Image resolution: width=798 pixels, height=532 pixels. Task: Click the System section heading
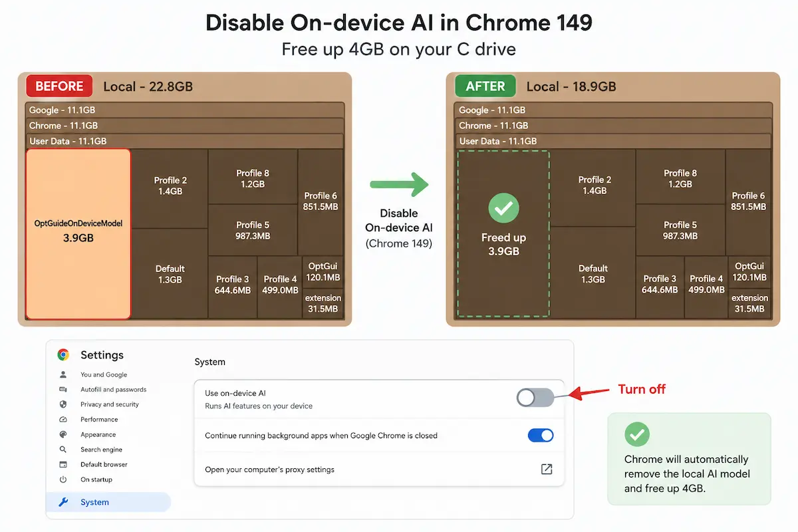[x=209, y=362]
